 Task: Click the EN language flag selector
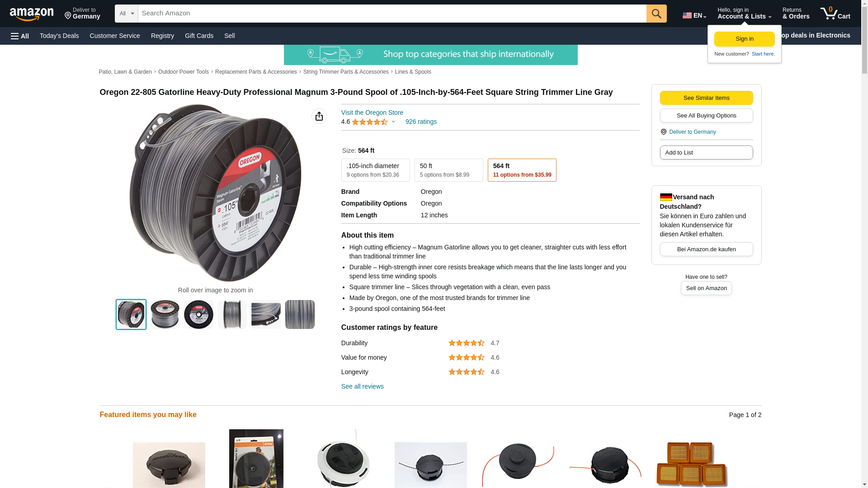tap(694, 15)
